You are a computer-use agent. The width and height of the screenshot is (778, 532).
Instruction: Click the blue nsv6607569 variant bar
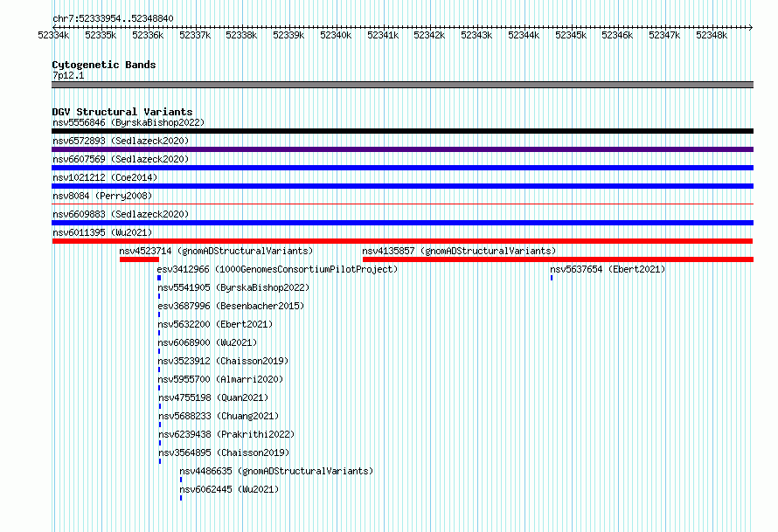[x=402, y=168]
